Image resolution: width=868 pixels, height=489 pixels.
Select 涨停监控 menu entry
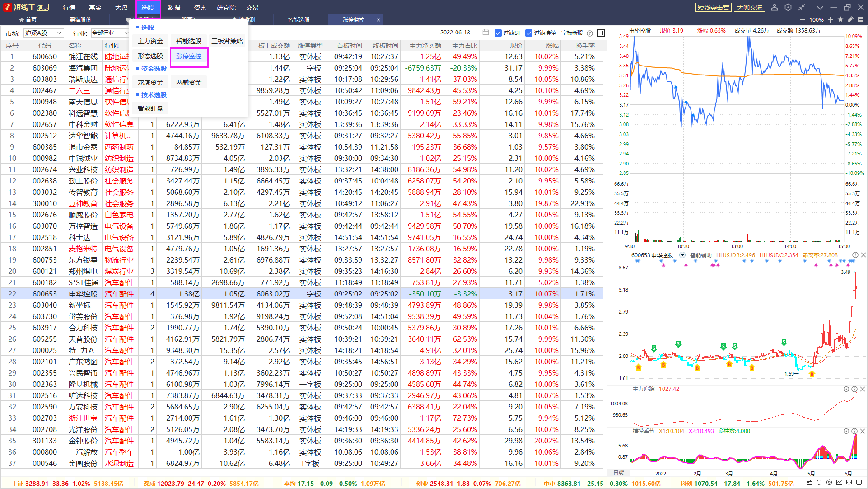(189, 56)
